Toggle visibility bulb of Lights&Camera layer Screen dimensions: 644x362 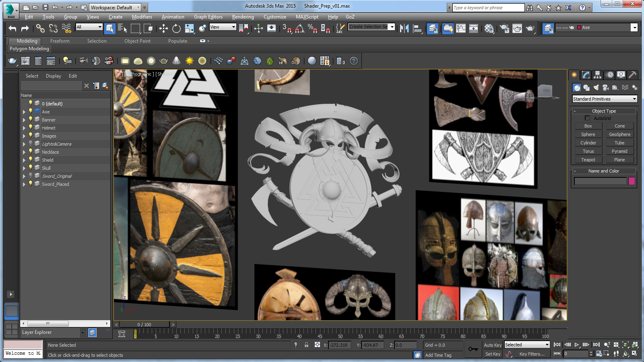(30, 144)
